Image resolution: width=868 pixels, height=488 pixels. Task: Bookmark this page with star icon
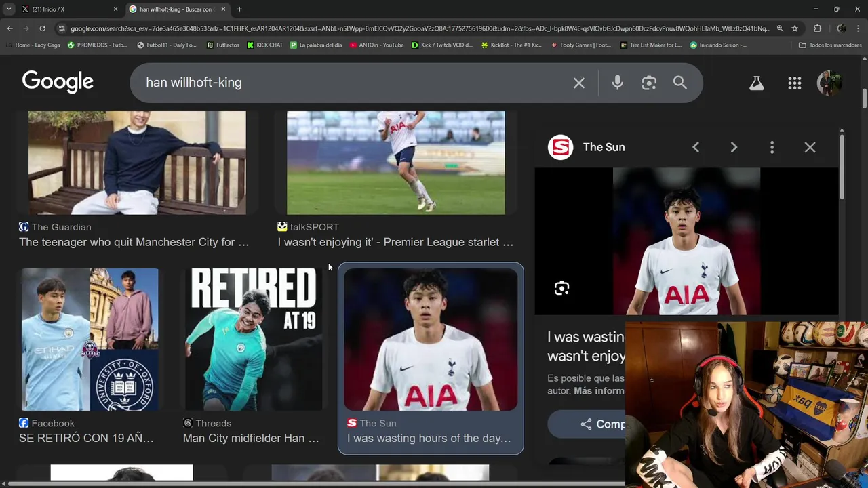[x=795, y=28]
